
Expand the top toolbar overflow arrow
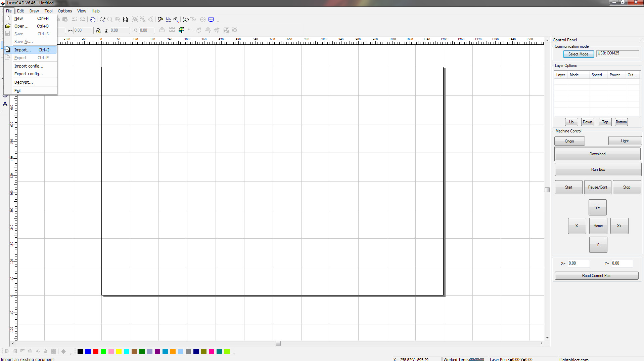click(x=218, y=22)
